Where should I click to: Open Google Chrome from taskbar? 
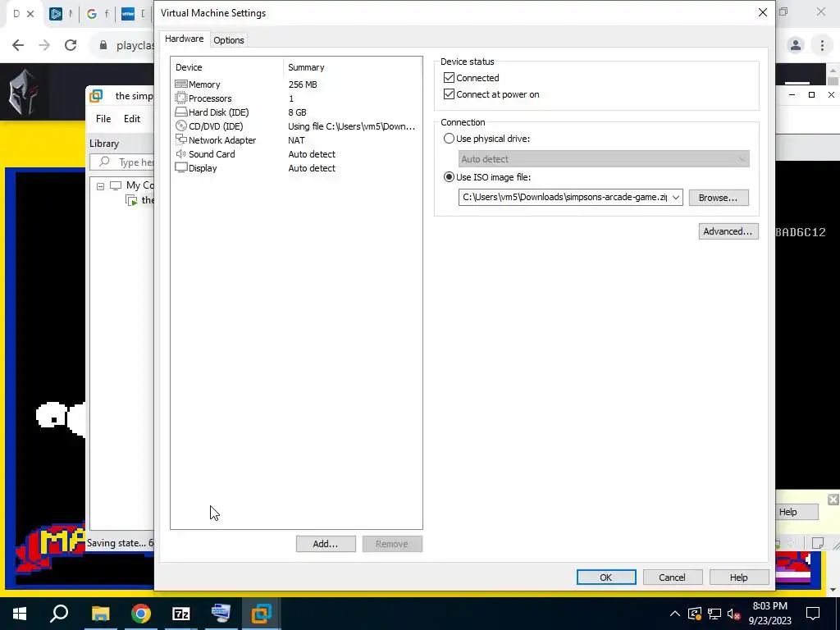pyautogui.click(x=141, y=614)
